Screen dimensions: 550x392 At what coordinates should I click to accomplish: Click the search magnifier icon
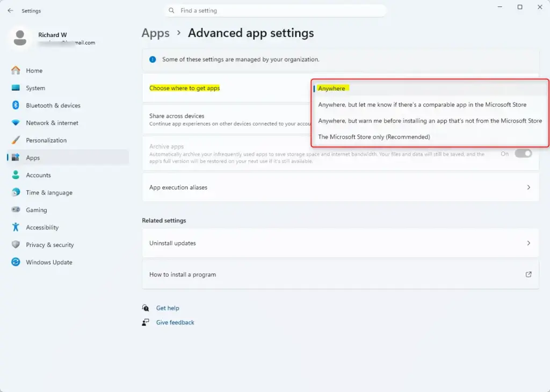(x=171, y=11)
